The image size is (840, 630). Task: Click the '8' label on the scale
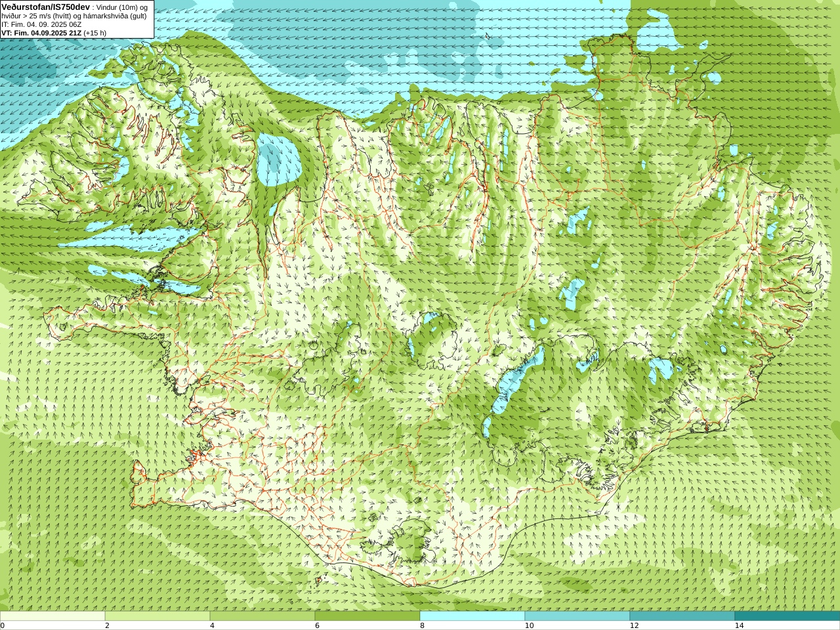coord(422,625)
